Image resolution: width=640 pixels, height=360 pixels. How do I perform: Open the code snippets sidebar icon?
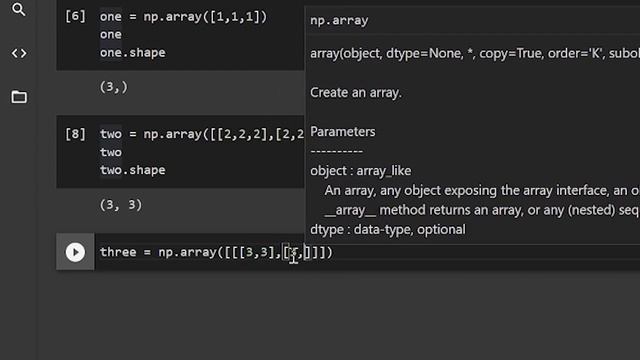click(x=19, y=53)
